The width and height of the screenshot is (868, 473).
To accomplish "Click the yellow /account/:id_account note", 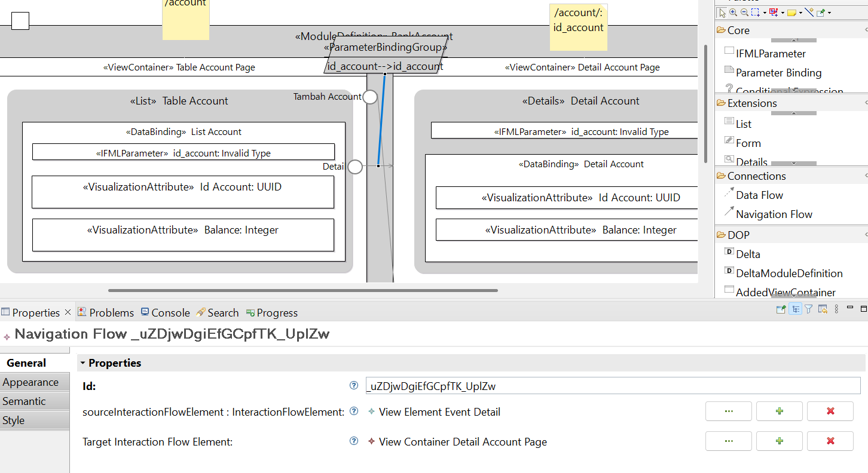I will (579, 27).
